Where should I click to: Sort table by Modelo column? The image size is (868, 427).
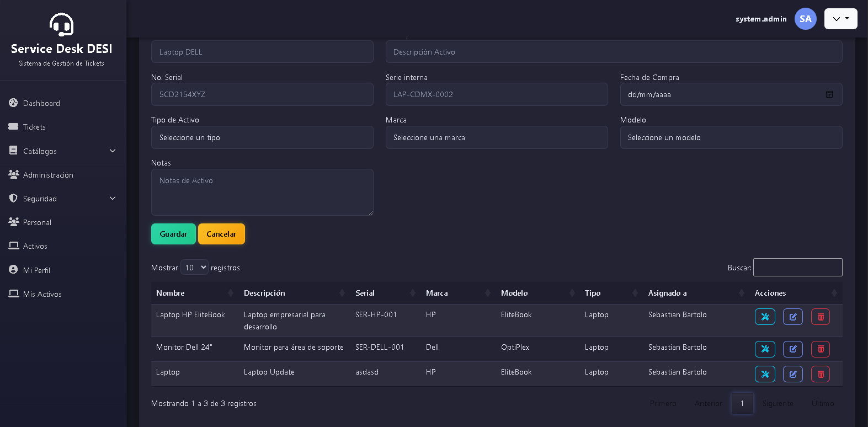click(538, 293)
